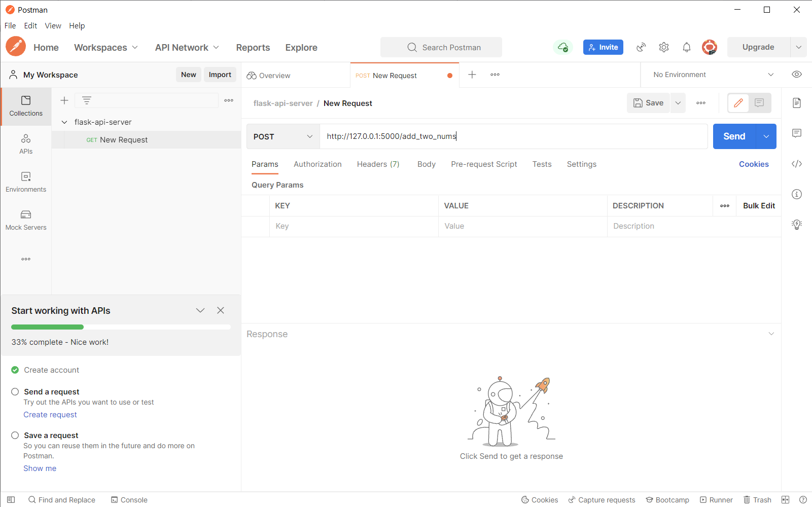
Task: Toggle two-pane layout icon in status bar
Action: coord(785,500)
